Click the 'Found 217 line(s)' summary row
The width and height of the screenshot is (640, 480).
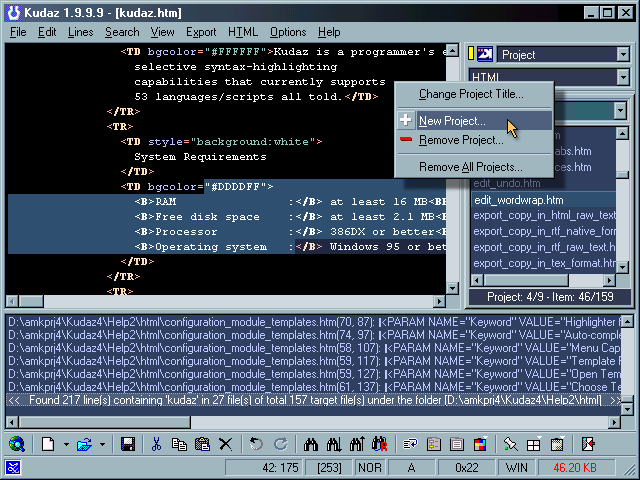[x=313, y=400]
